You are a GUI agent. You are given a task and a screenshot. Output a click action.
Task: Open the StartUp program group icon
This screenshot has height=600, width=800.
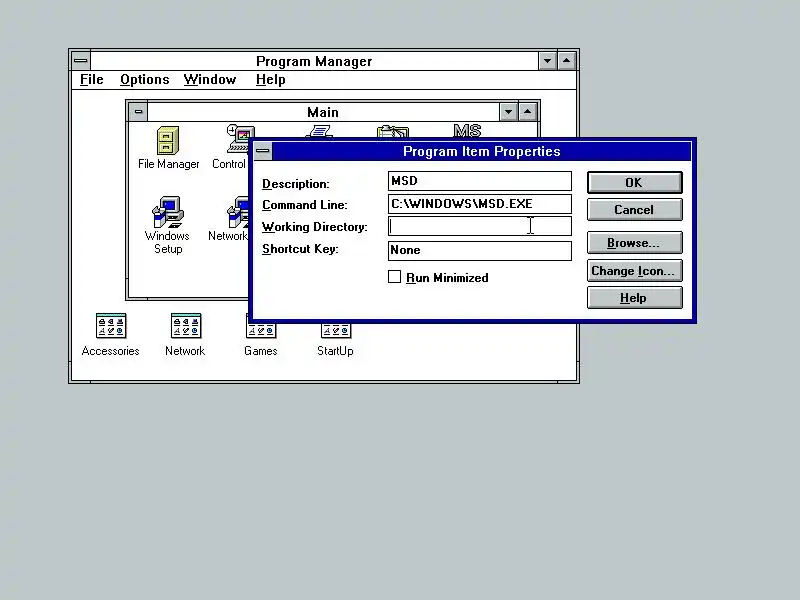click(x=336, y=331)
